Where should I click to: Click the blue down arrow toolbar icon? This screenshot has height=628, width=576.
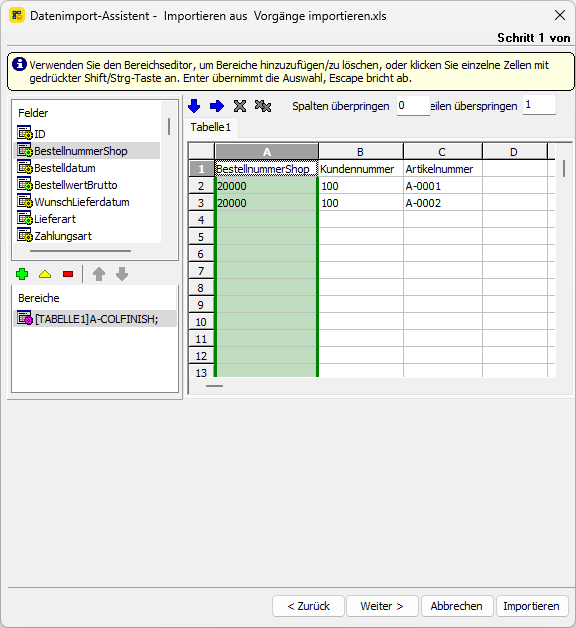click(194, 106)
